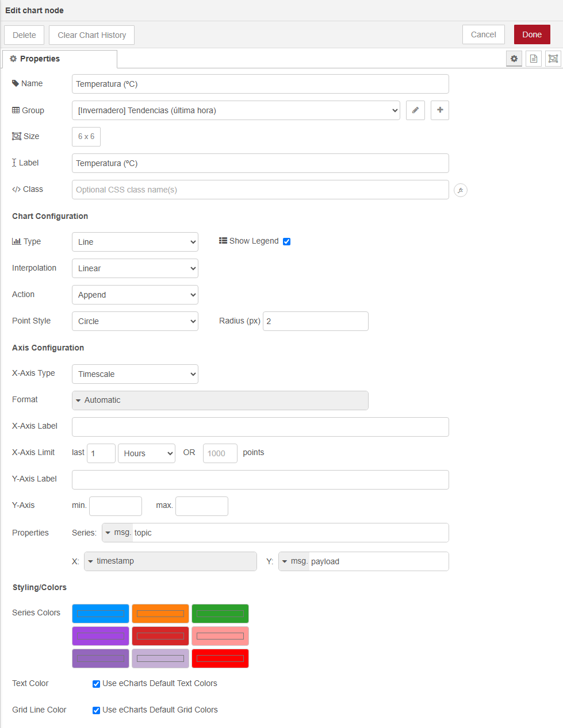Toggle Use eCharts Default Text Colors
Viewport: 563px width, 728px height.
point(96,684)
